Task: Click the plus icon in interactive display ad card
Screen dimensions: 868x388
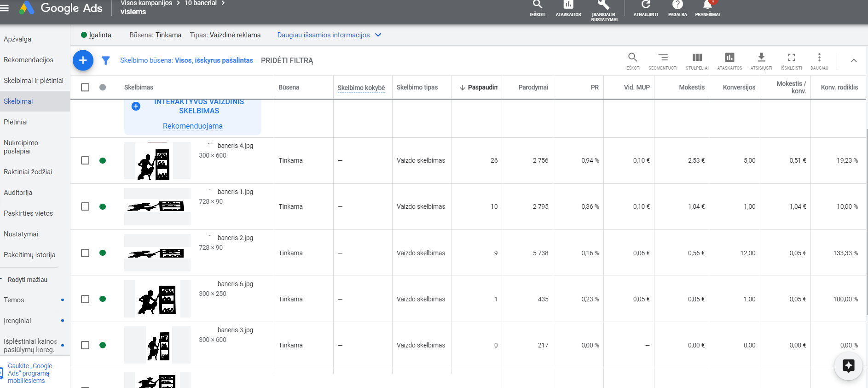Action: 136,106
